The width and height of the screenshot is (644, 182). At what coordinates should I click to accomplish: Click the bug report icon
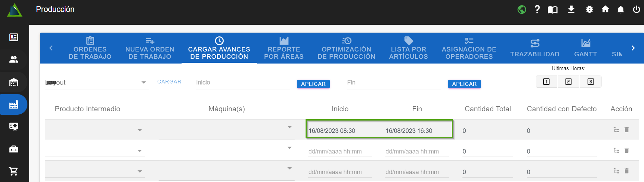(589, 9)
